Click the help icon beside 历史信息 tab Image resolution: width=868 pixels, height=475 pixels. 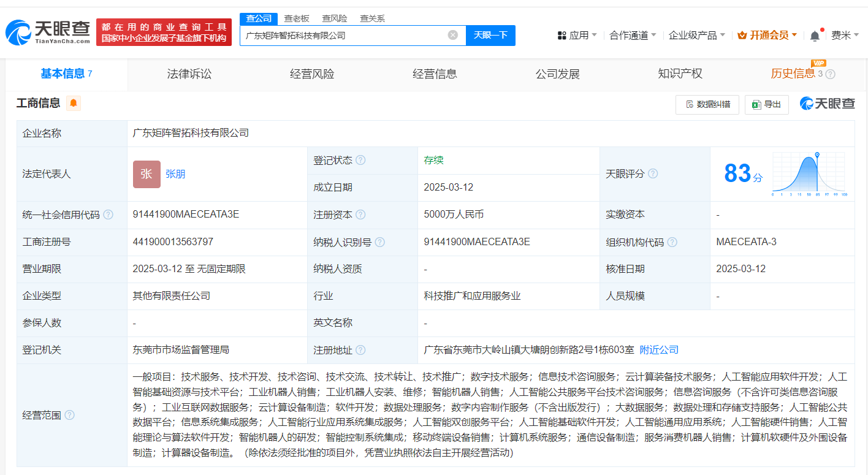[x=831, y=74]
